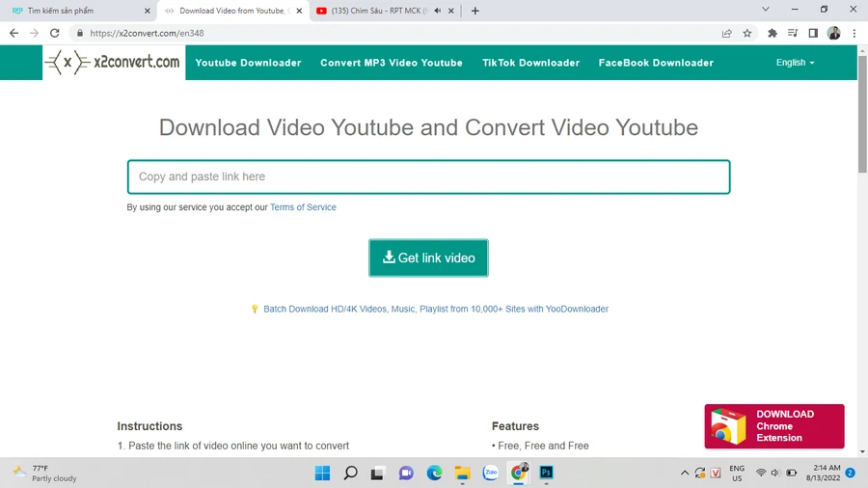
Task: Click the Instructions heading text
Action: click(149, 426)
